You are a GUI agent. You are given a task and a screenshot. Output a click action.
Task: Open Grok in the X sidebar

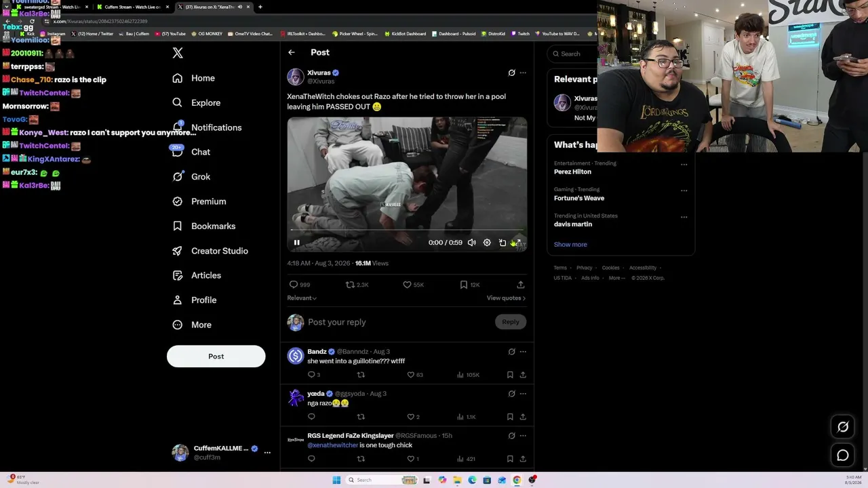[x=192, y=177]
